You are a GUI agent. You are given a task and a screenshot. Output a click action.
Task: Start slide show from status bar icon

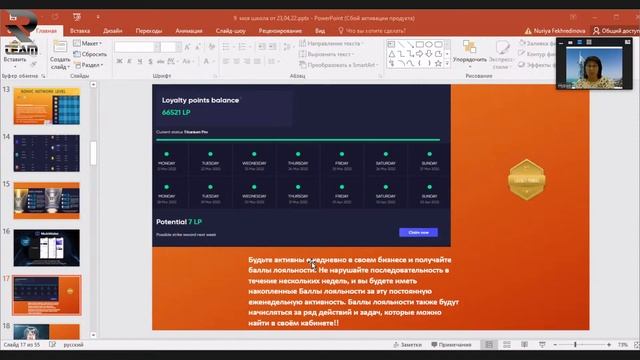click(x=542, y=345)
